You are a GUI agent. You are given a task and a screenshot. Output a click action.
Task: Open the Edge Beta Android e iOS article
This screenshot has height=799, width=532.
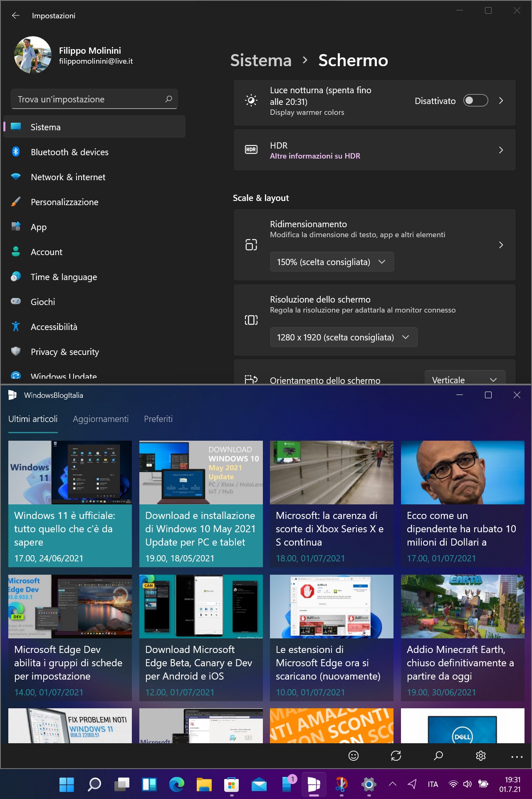pos(201,638)
